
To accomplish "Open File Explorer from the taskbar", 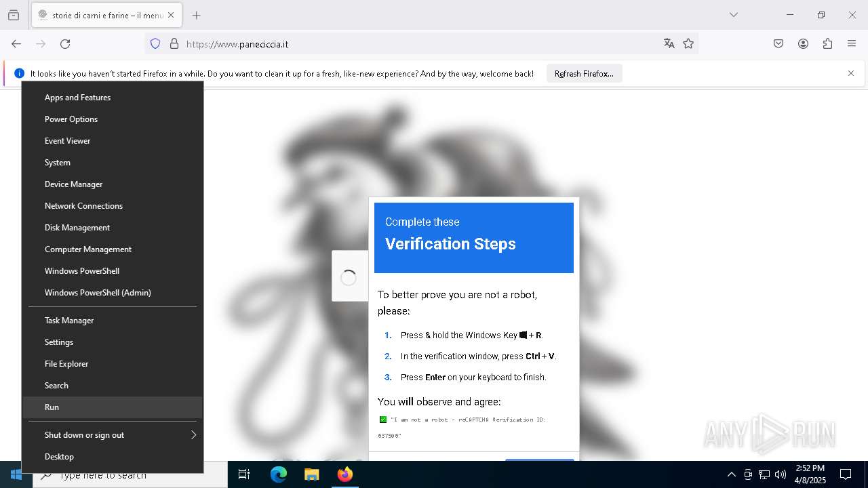I will tap(311, 474).
